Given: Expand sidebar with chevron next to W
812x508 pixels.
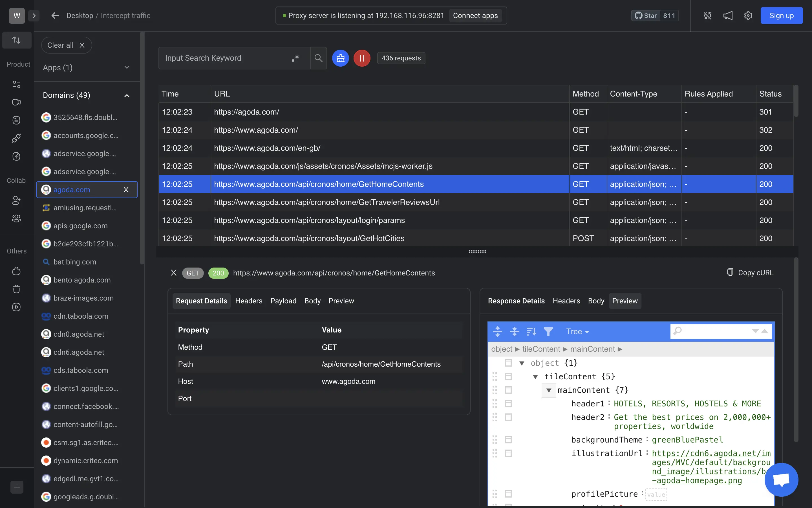Looking at the screenshot, I should (34, 16).
